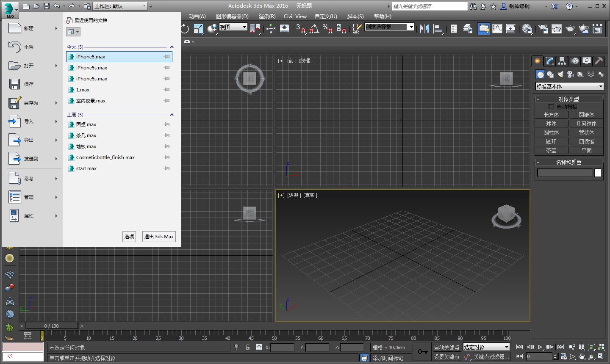Click the Align tool icon

(438, 29)
